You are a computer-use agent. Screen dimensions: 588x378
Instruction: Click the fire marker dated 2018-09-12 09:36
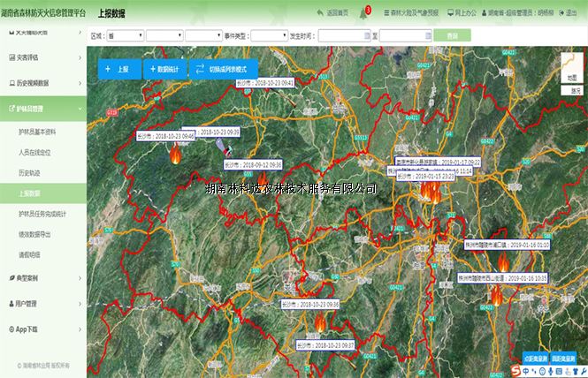(x=262, y=181)
